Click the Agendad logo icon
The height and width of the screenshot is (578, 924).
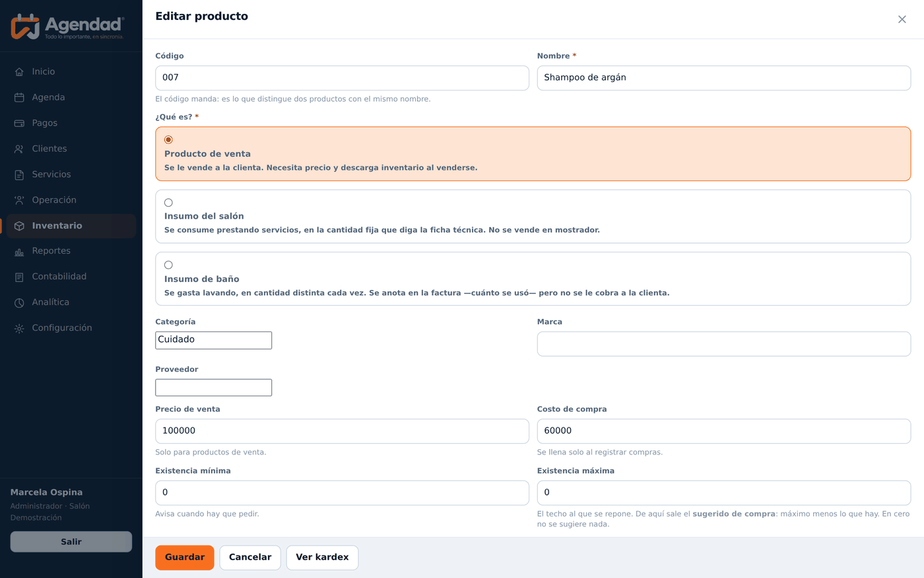(26, 26)
